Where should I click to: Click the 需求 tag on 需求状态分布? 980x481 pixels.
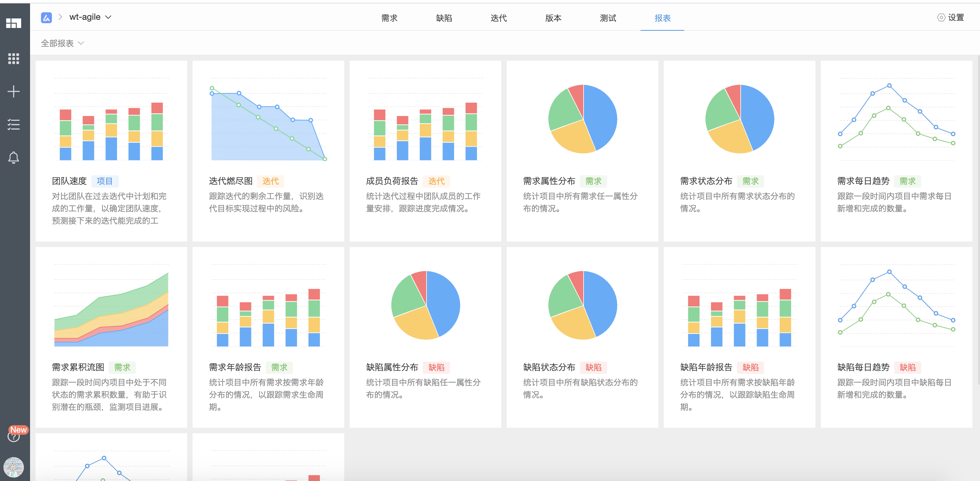(x=751, y=181)
